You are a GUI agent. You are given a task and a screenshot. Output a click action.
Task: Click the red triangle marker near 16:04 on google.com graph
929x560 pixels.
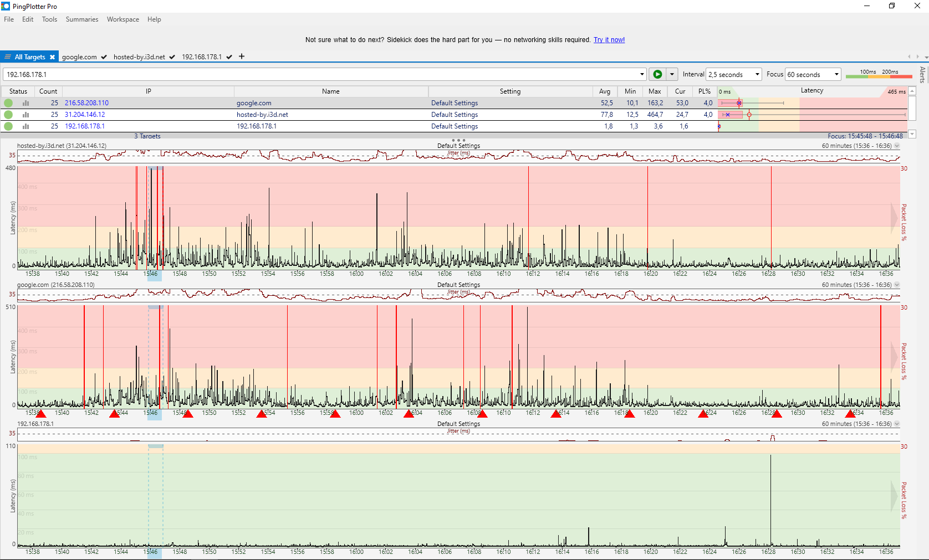click(409, 414)
